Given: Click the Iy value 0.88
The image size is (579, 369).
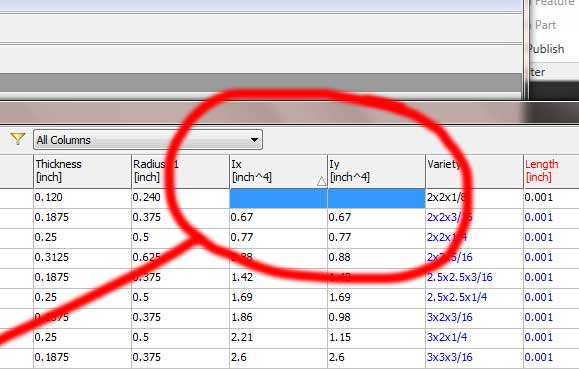Looking at the screenshot, I should (376, 258).
